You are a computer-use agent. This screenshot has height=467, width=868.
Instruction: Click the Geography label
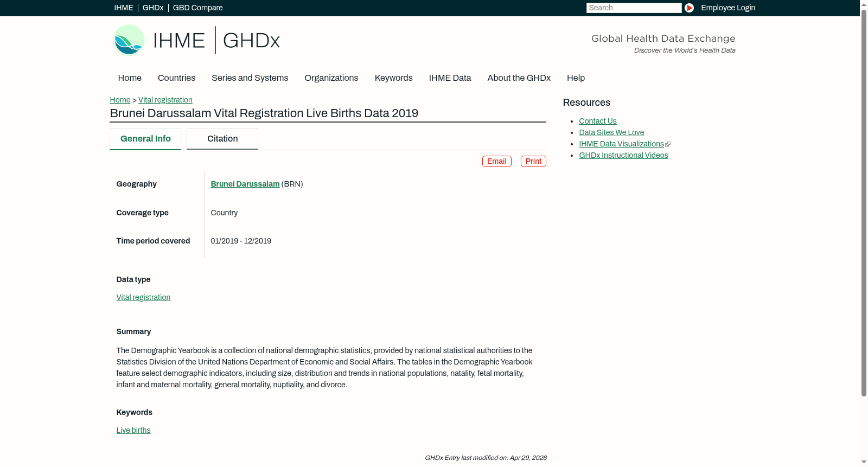click(136, 184)
